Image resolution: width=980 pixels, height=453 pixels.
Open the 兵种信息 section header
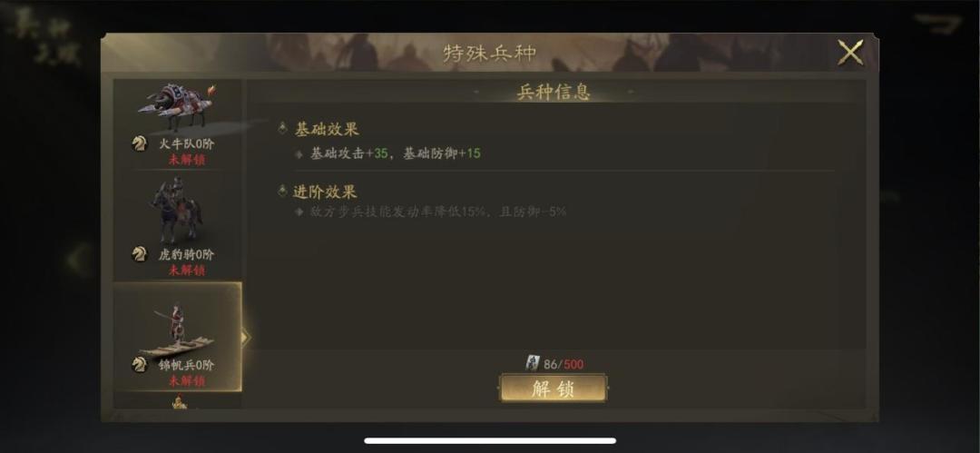tap(554, 92)
